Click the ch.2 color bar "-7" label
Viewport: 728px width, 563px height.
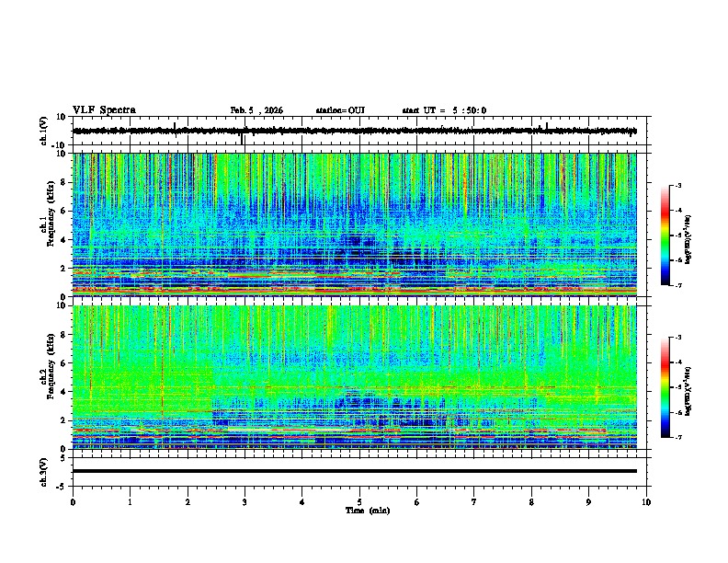(x=677, y=437)
